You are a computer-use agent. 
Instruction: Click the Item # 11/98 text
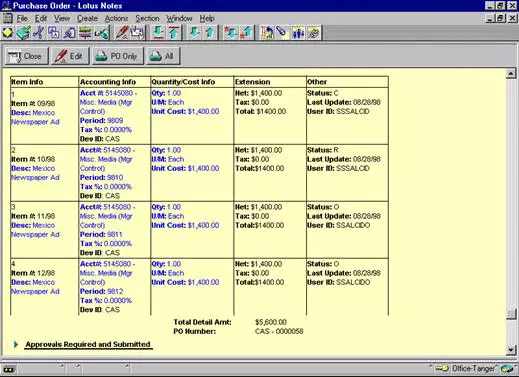tap(33, 216)
